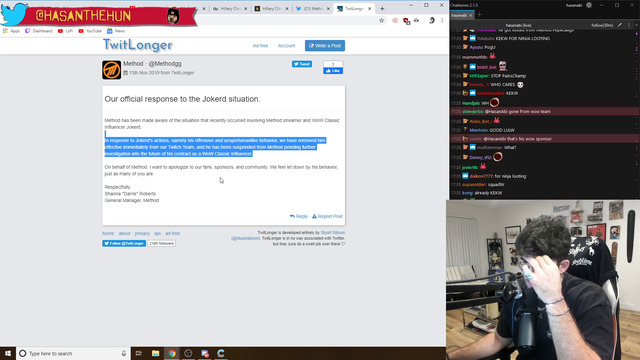Open the footer home link
640x360 pixels.
pos(108,233)
